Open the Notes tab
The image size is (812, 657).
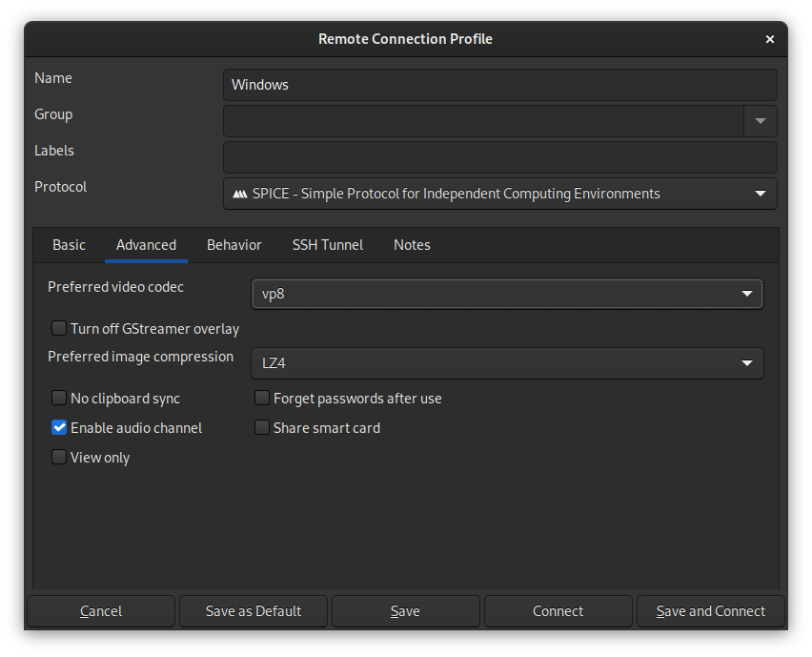click(412, 245)
